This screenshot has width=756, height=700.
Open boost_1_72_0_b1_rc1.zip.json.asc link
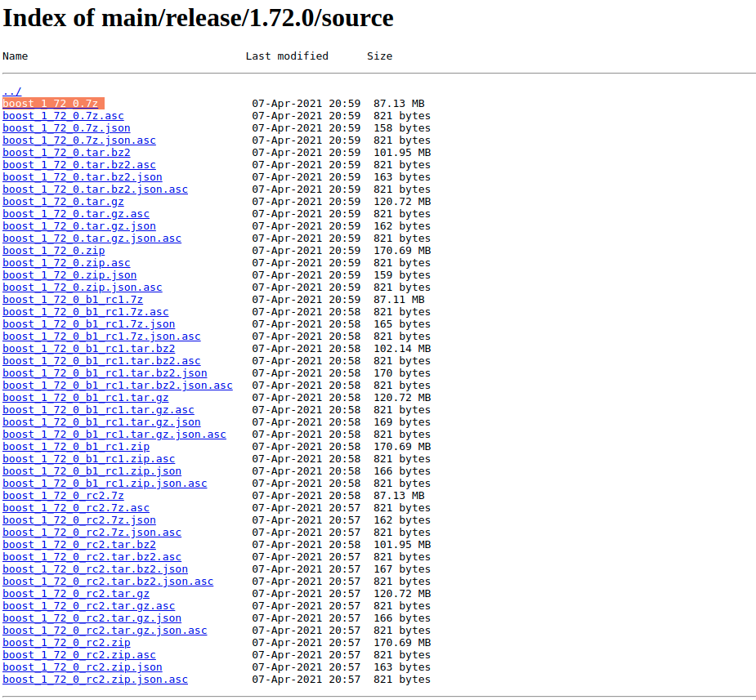(105, 484)
